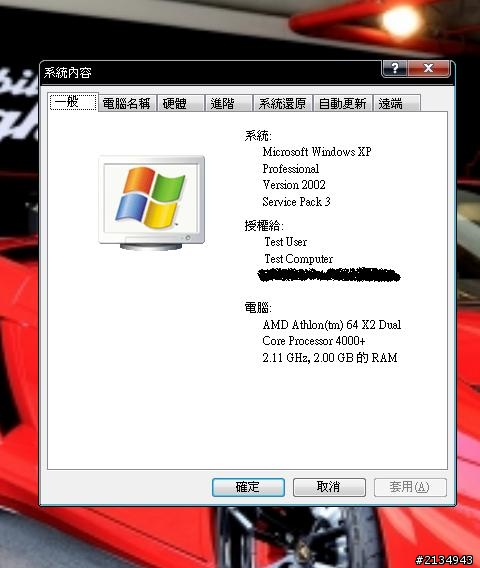
Task: Click the "Test User" text
Action: click(x=285, y=242)
